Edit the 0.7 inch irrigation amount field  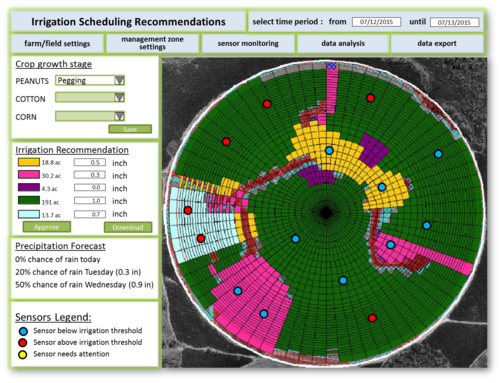pyautogui.click(x=90, y=214)
